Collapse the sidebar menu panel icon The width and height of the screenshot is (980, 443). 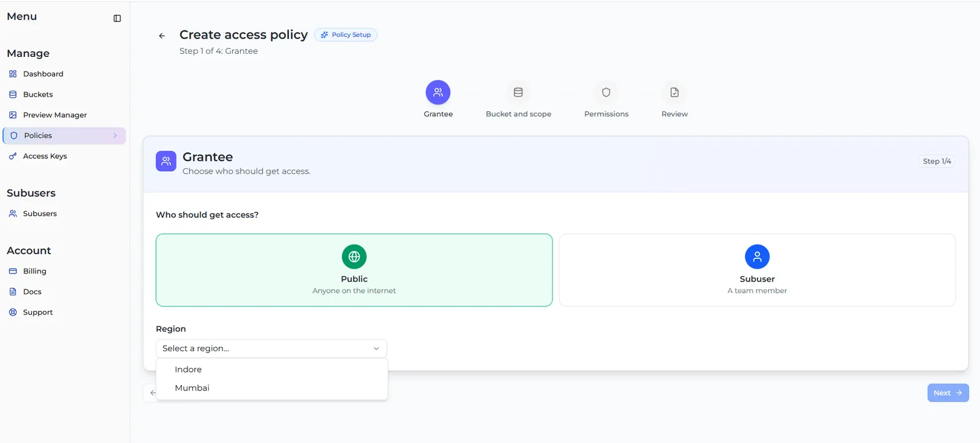[117, 18]
